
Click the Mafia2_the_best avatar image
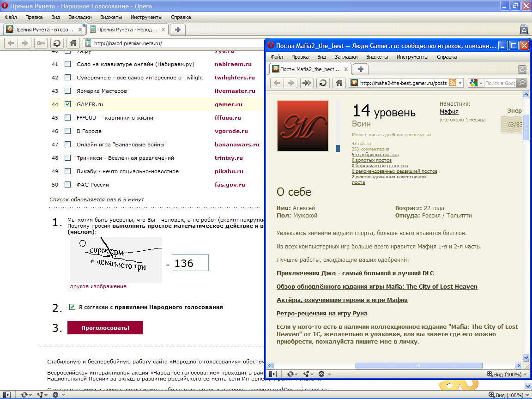pos(302,126)
